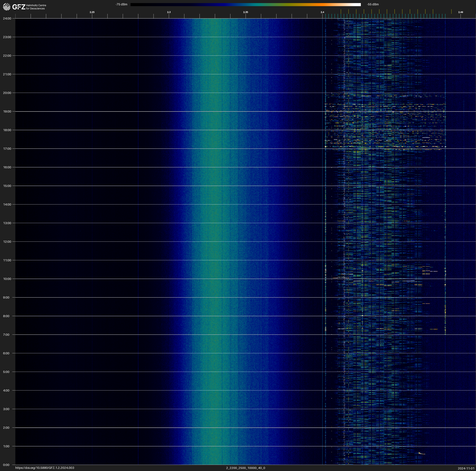The height and width of the screenshot is (471, 476).
Task: Click the 24:00 time axis label
Action: [x=7, y=18]
